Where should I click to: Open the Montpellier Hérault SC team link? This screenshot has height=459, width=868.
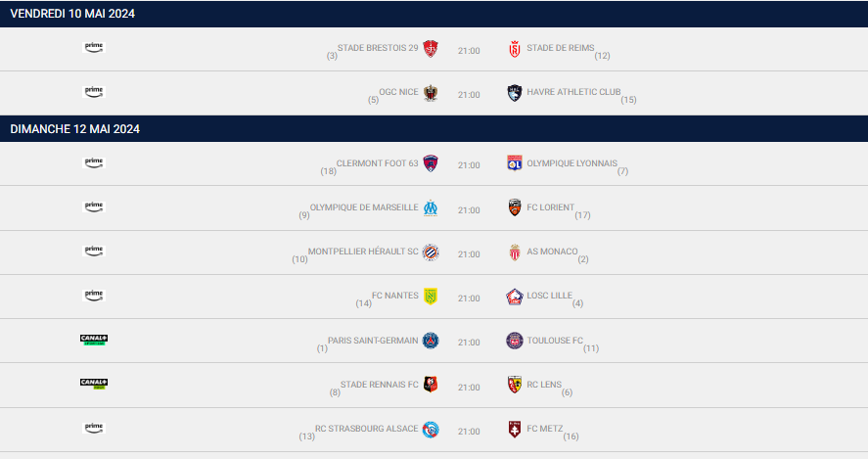tap(363, 252)
